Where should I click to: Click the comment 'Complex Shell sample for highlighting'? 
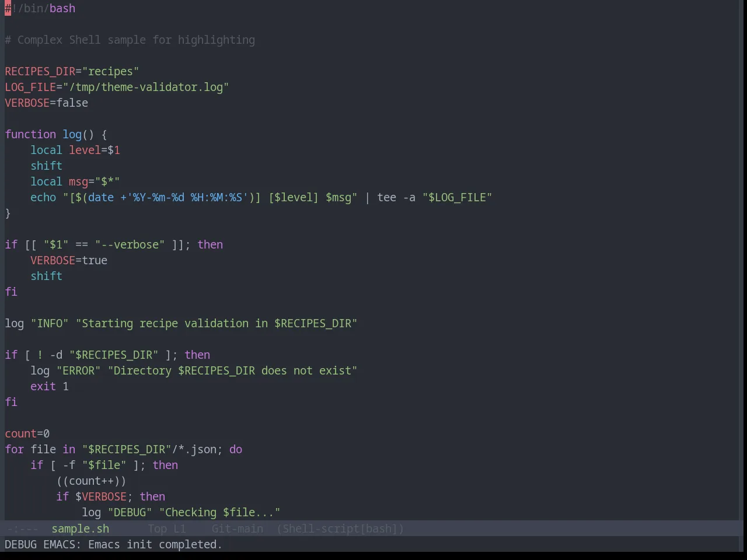point(136,40)
